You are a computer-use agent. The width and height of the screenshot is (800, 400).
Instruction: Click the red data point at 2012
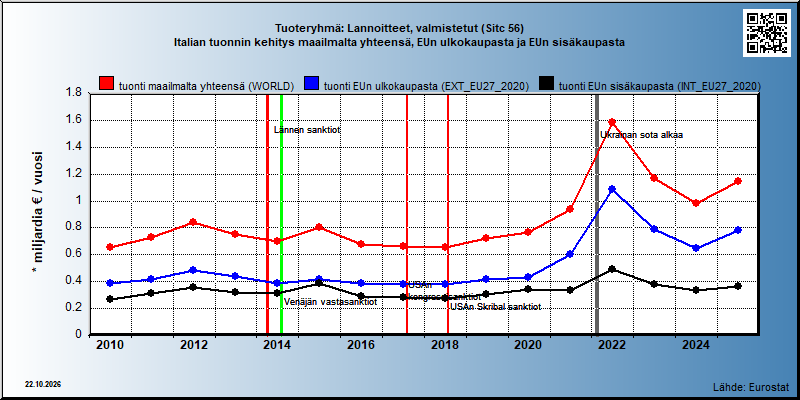tap(193, 222)
